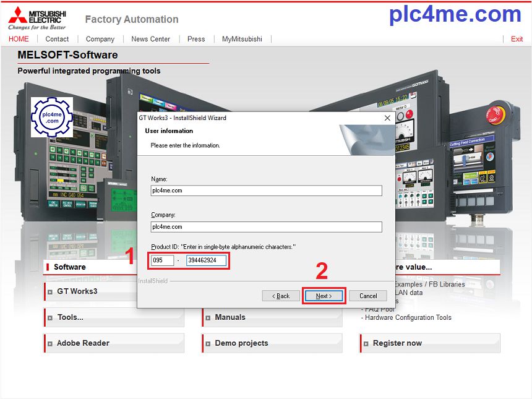The width and height of the screenshot is (532, 399).
Task: Focus the first Product ID box
Action: 163,260
